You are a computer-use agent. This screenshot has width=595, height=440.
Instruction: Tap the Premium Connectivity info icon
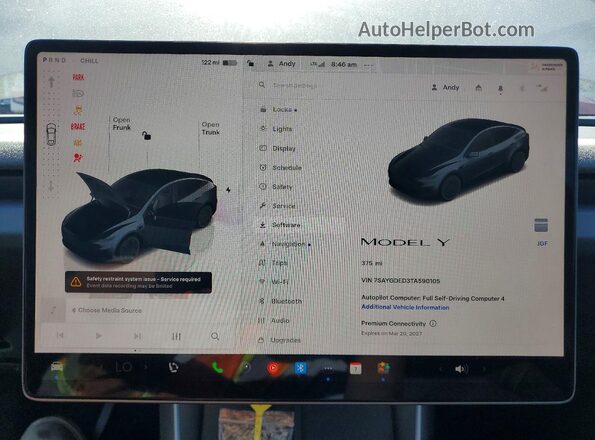coord(433,324)
